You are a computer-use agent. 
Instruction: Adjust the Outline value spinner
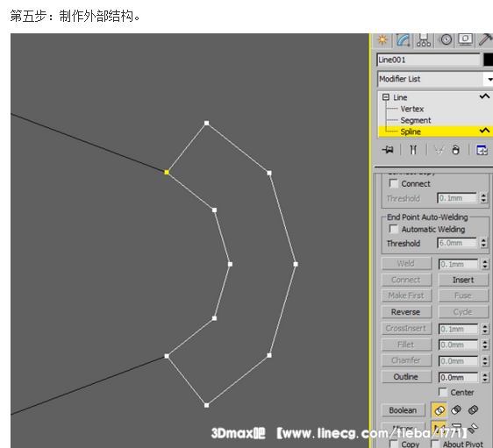click(485, 377)
